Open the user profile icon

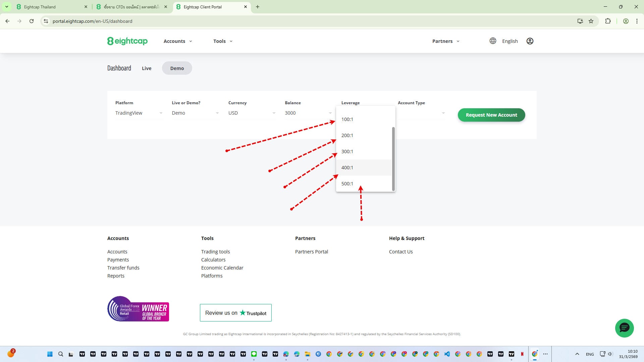[530, 41]
